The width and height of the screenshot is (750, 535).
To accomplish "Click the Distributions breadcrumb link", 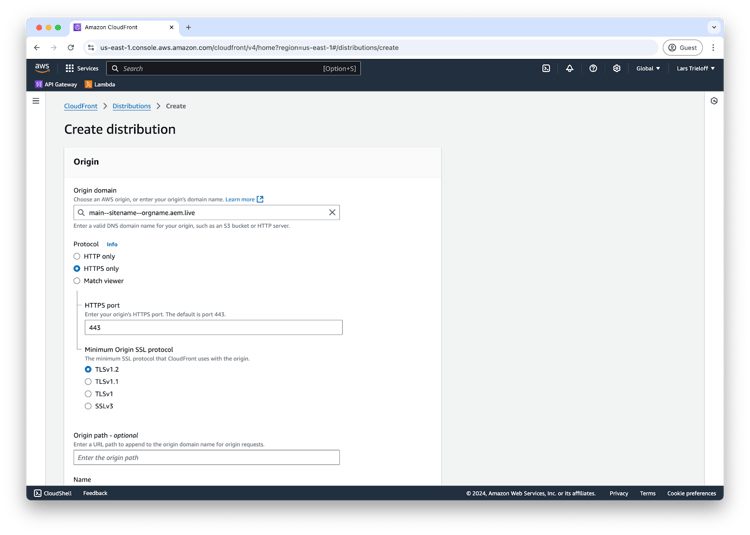I will pyautogui.click(x=132, y=106).
